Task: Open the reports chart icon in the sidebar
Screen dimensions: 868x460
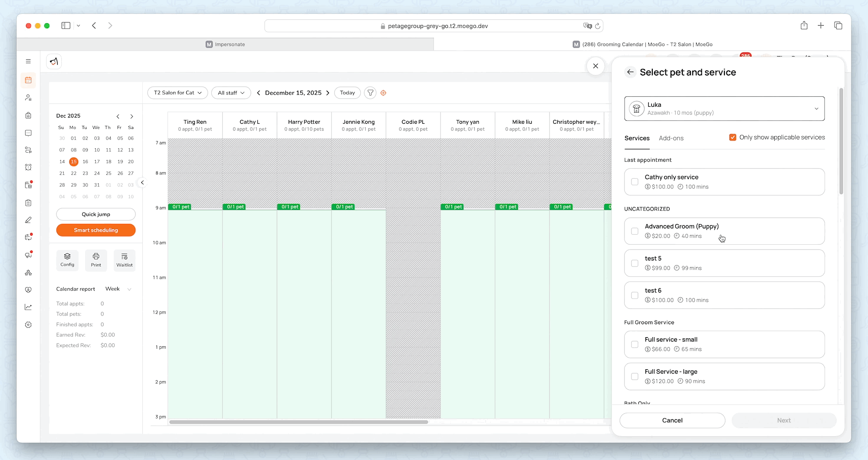Action: (28, 307)
